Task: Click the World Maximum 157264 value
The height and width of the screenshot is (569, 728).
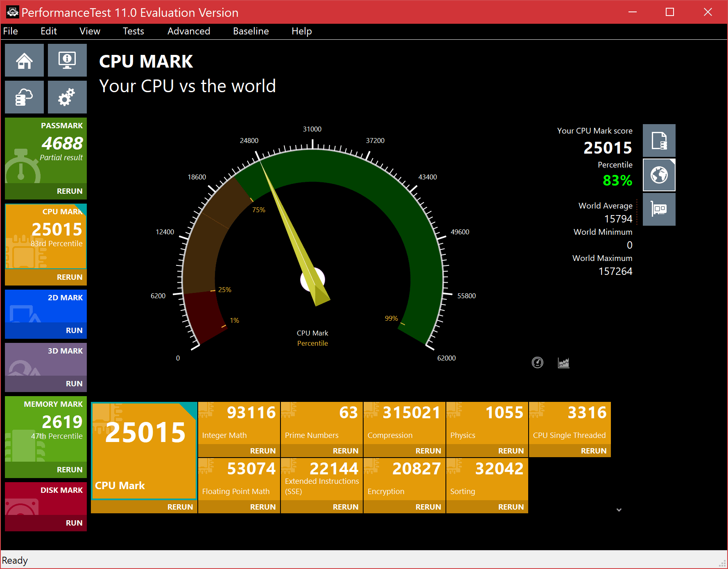Action: 615,271
